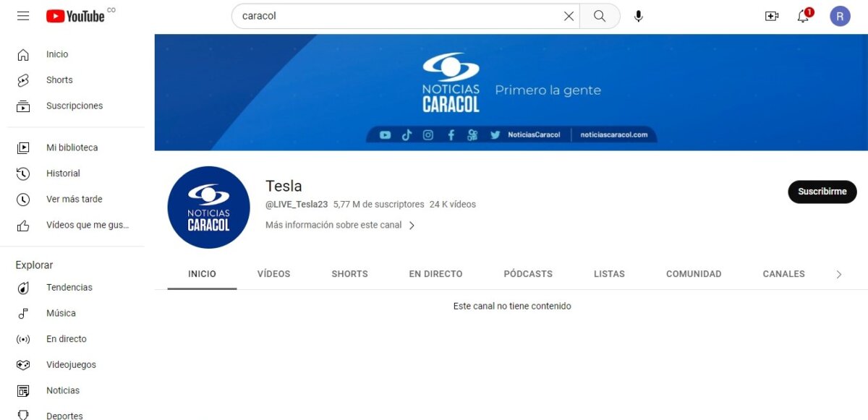Expand channel info chevron arrow
Image resolution: width=868 pixels, height=420 pixels.
click(x=412, y=226)
